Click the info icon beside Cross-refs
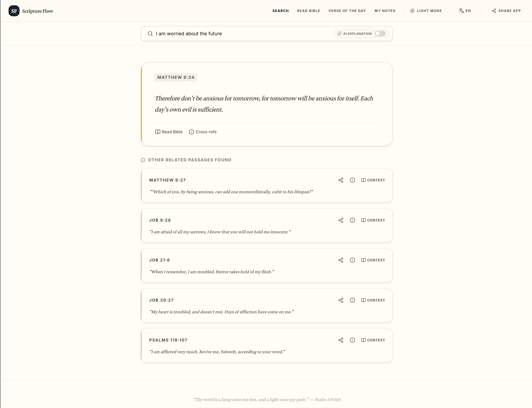532x408 pixels. [x=191, y=132]
